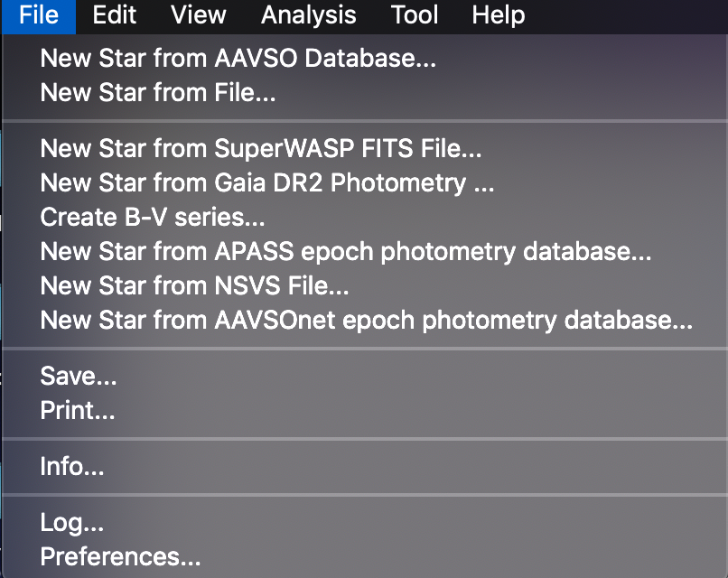Open New Star from AAVSOnet epoch photometry
The image size is (728, 578).
(367, 321)
